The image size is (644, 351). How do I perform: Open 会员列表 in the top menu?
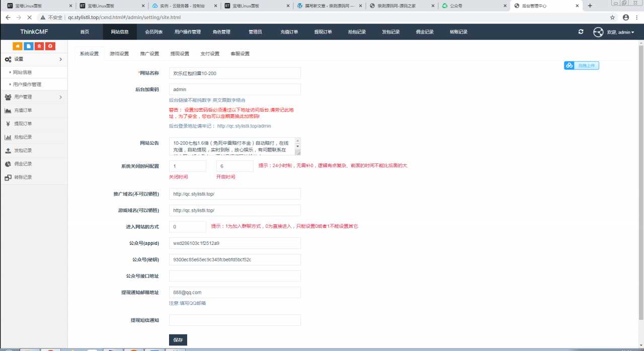pos(153,32)
